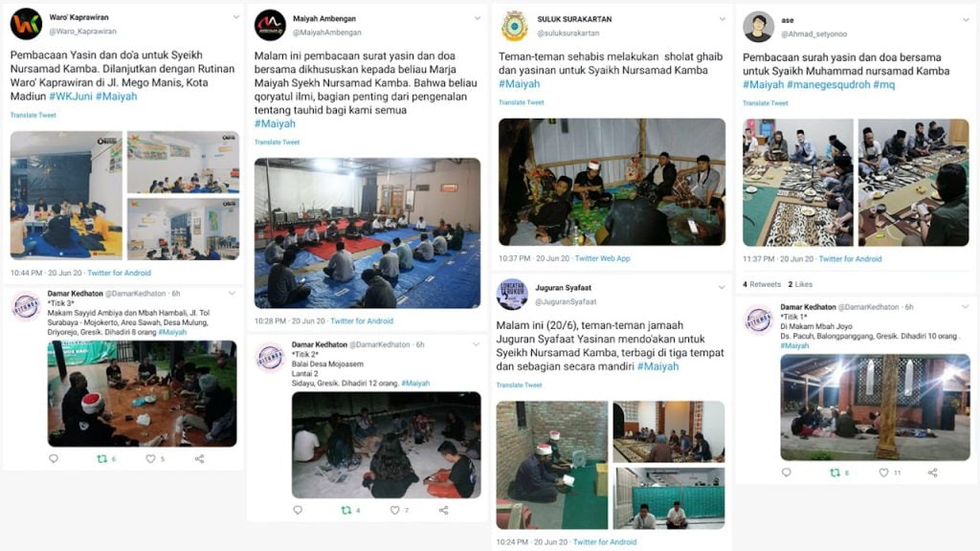Open tweet menu chevron on ase's tweet
980x551 pixels.
point(966,20)
